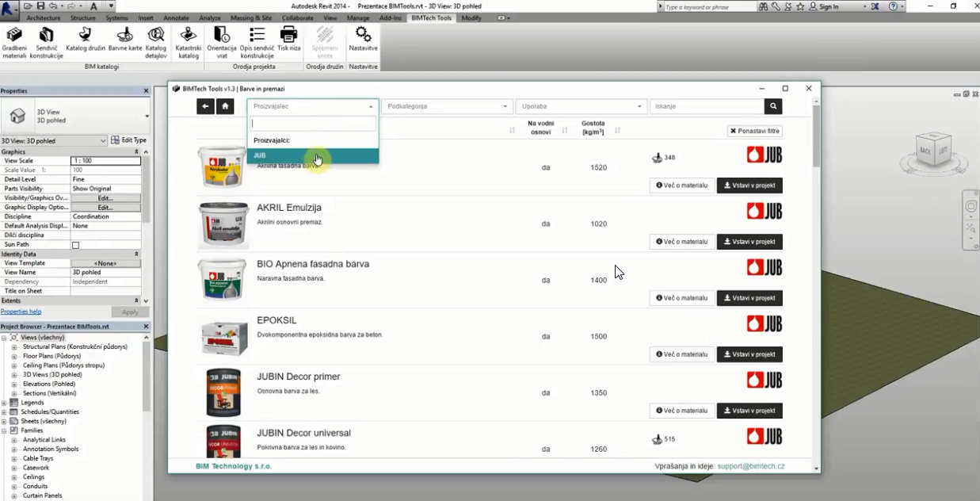The height and width of the screenshot is (501, 980).
Task: Collapse the Families tree node
Action: click(x=5, y=430)
